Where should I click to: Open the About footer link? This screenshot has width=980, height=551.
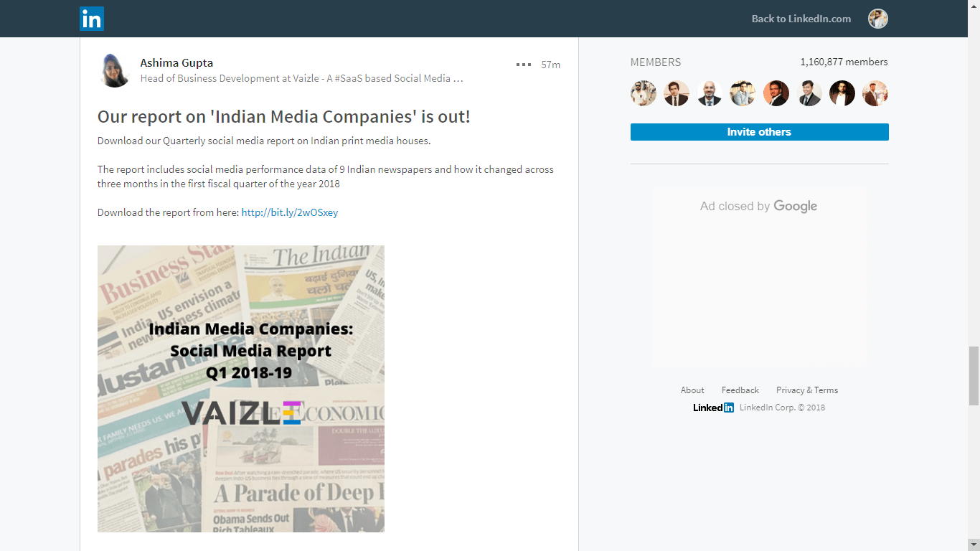pyautogui.click(x=692, y=390)
